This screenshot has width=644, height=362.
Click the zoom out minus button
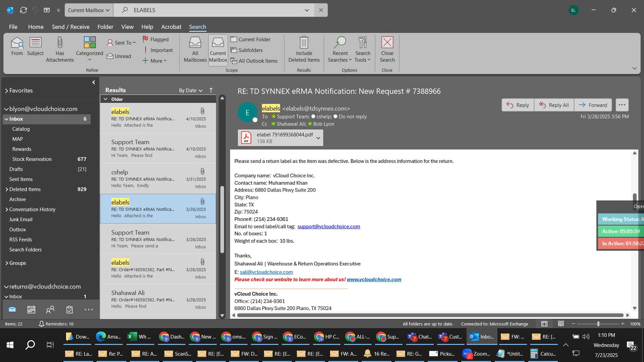574,324
